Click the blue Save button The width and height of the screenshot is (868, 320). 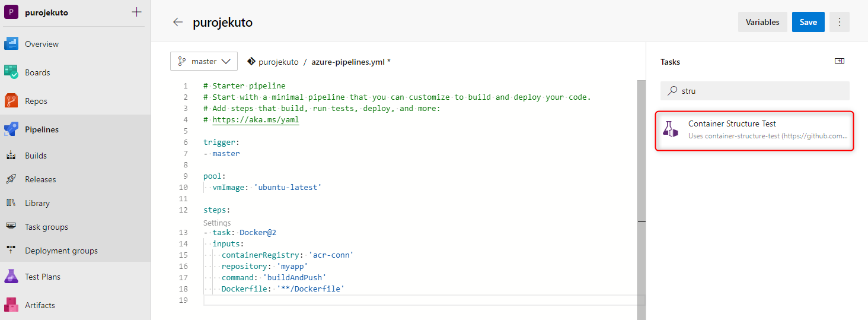click(808, 22)
